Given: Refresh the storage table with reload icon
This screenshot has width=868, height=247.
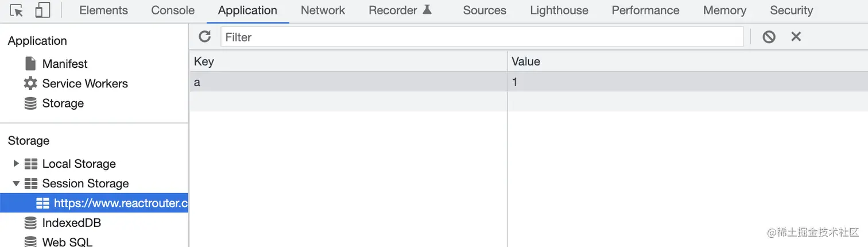Looking at the screenshot, I should [204, 37].
